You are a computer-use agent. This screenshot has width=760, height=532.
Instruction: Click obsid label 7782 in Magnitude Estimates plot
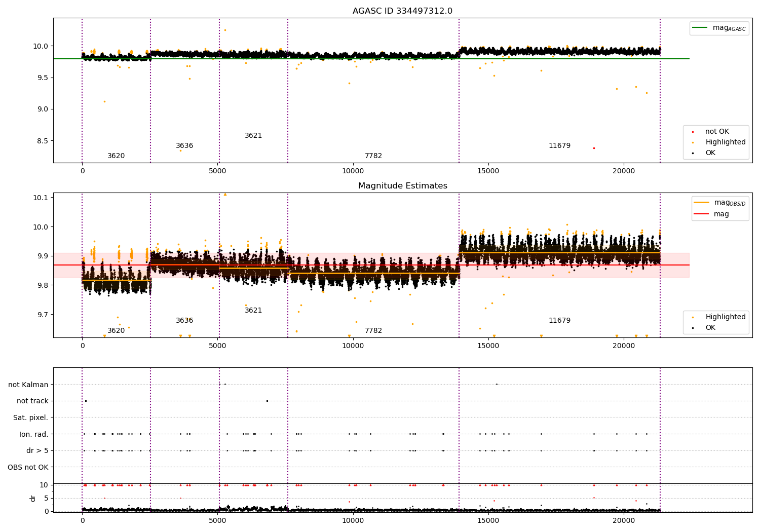click(373, 331)
